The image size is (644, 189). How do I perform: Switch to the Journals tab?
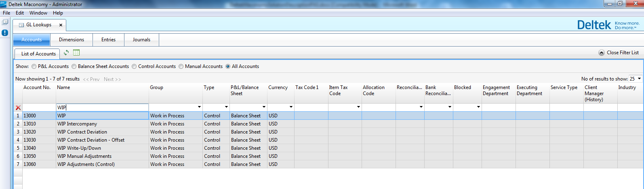click(x=141, y=40)
